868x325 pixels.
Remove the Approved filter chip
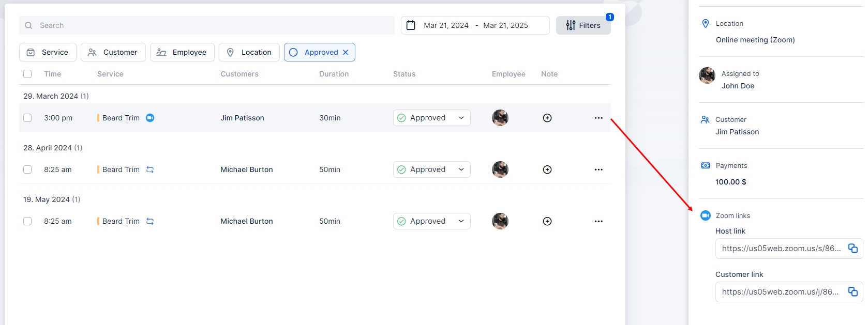click(x=346, y=52)
